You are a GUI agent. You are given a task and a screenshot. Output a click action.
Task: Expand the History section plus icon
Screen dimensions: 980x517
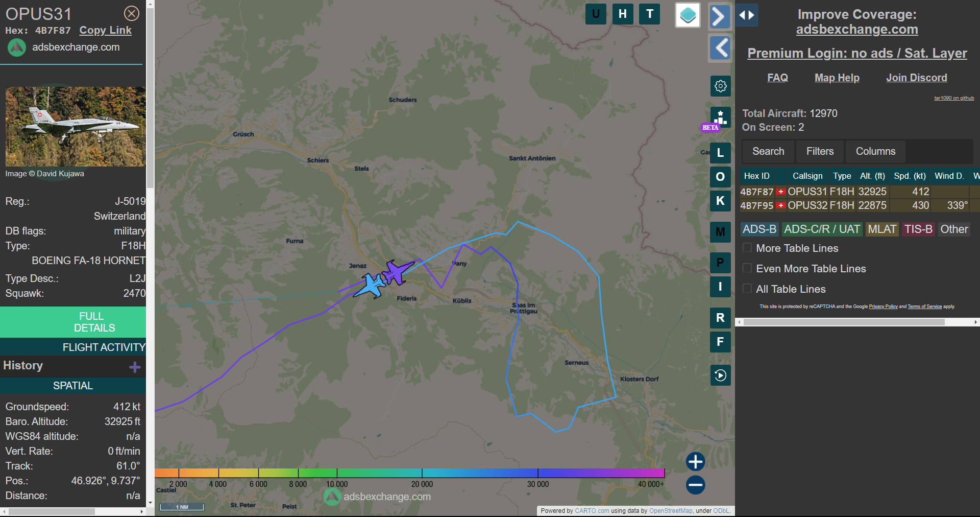click(135, 367)
